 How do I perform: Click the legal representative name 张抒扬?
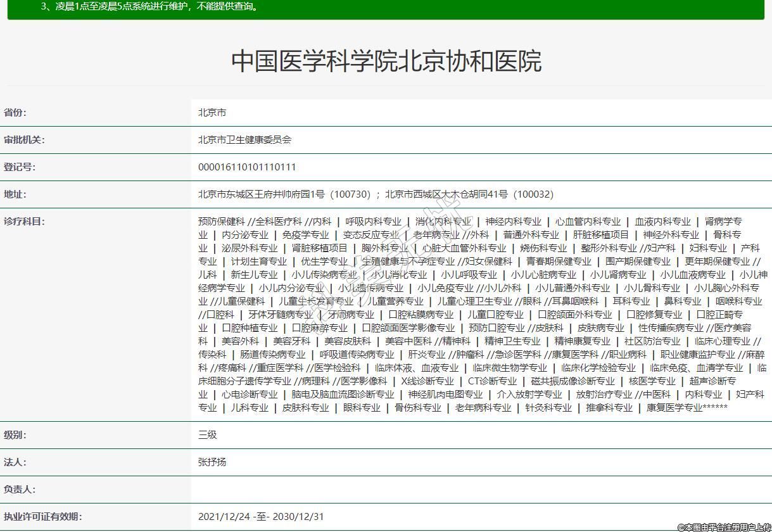click(212, 462)
